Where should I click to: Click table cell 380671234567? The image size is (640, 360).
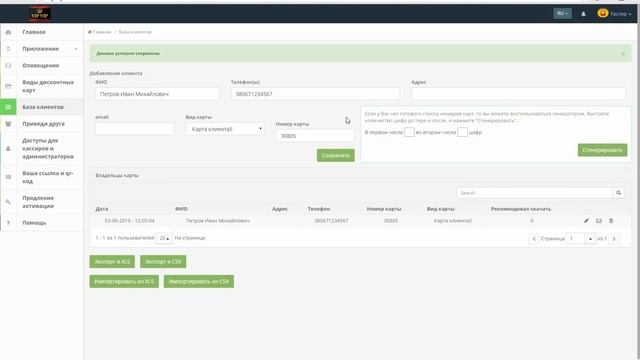[x=331, y=220]
